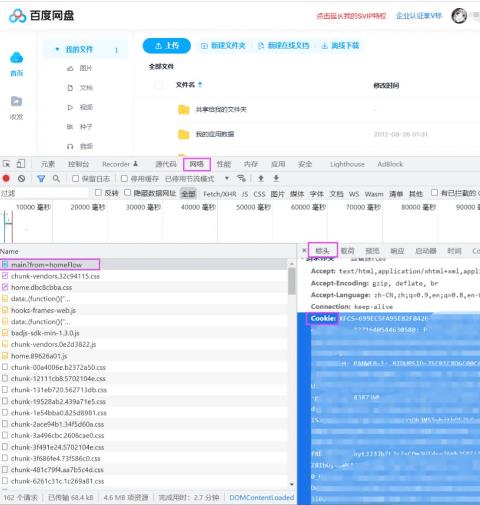Toggle the network filter funnel icon

(41, 179)
